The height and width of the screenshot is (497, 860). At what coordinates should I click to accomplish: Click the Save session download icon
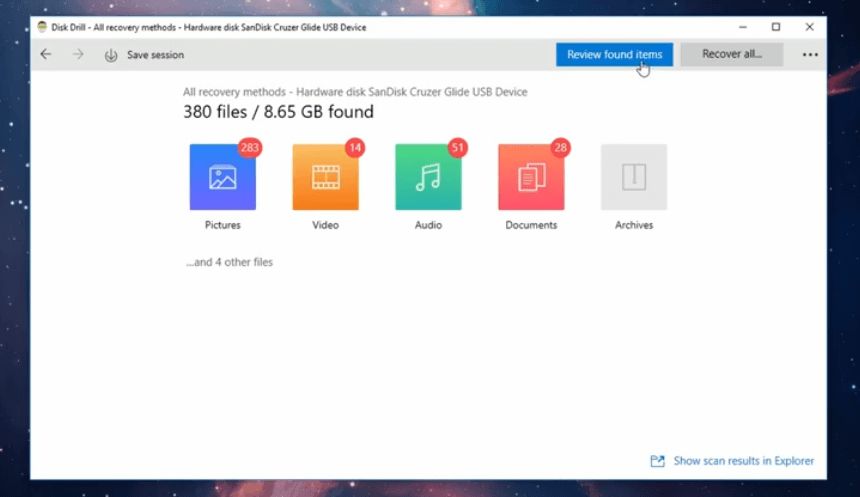(x=111, y=55)
